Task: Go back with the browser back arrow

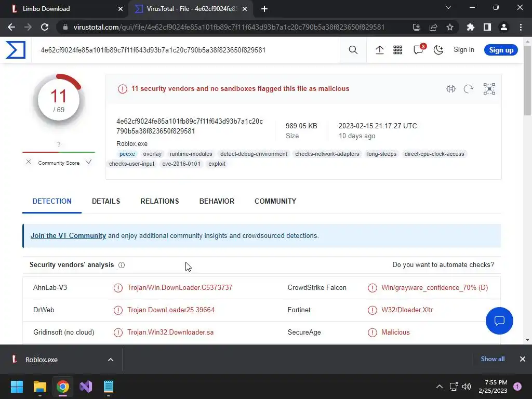Action: 11,27
